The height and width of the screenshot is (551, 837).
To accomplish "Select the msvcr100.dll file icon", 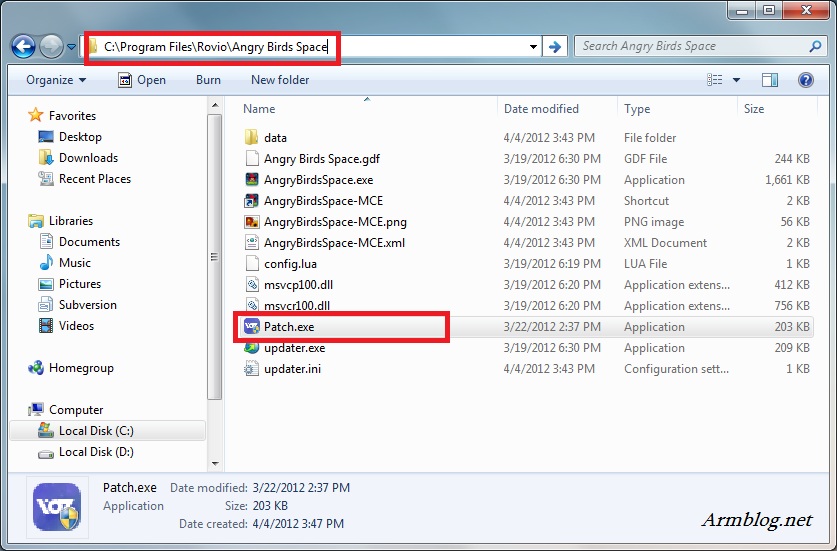I will (251, 304).
